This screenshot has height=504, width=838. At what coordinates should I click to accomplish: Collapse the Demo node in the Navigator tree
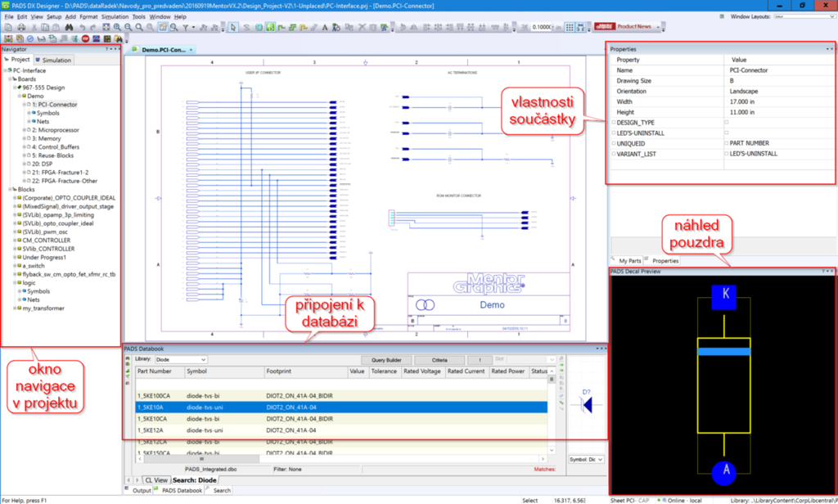[20, 96]
